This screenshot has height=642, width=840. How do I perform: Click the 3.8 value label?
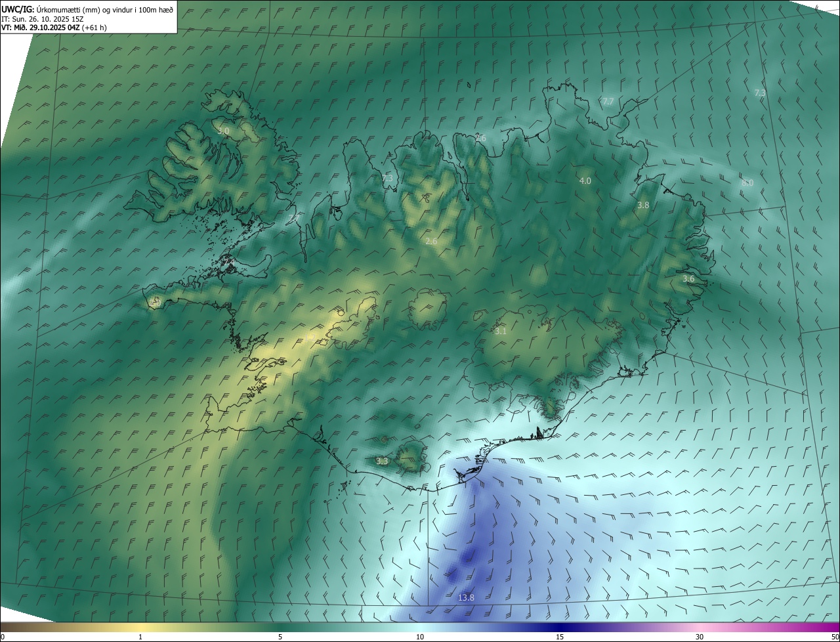tap(643, 205)
